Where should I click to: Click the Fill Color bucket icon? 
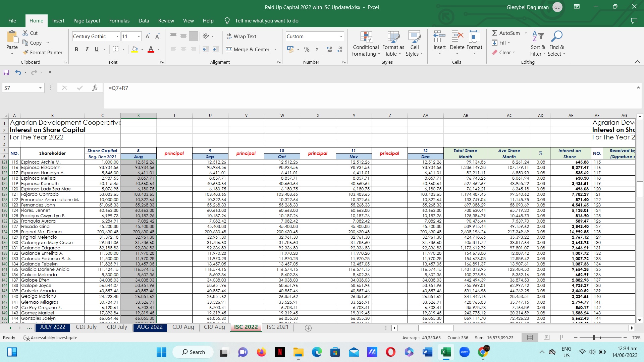pyautogui.click(x=135, y=49)
